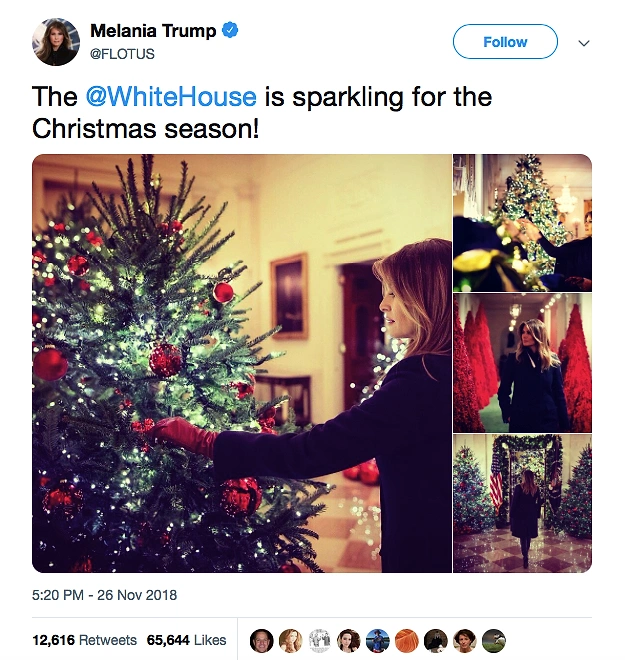The height and width of the screenshot is (660, 625).
Task: Click the rightmost liker avatar
Action: (493, 640)
